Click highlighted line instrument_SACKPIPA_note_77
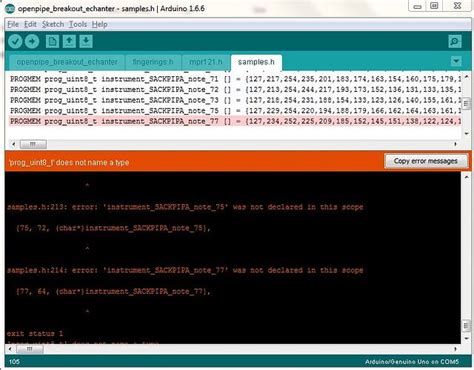Image resolution: width=474 pixels, height=370 pixels. pyautogui.click(x=236, y=121)
